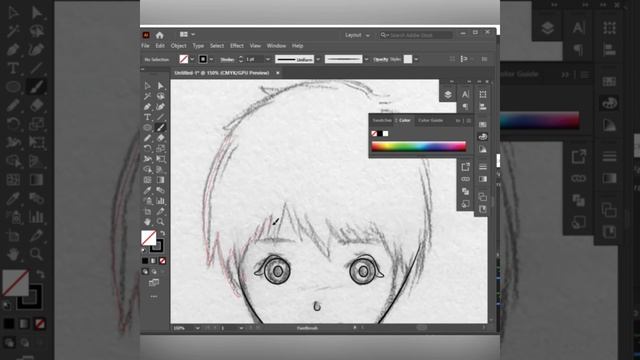Select the Scale tool

160,149
